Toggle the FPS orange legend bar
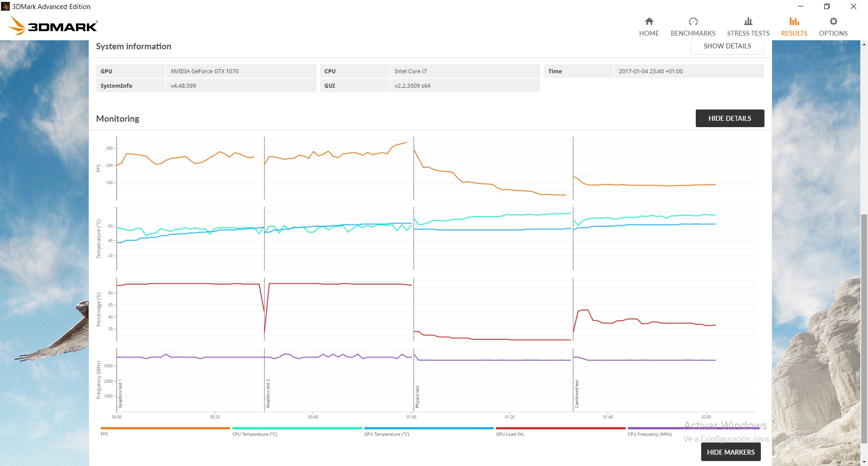868x466 pixels. pyautogui.click(x=165, y=428)
